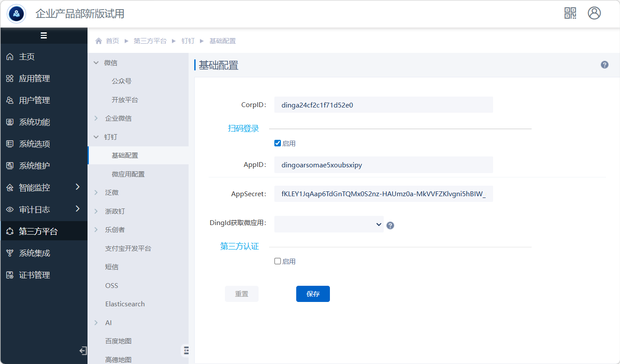Click the AppSecret input field
Image resolution: width=620 pixels, height=364 pixels.
tap(383, 194)
